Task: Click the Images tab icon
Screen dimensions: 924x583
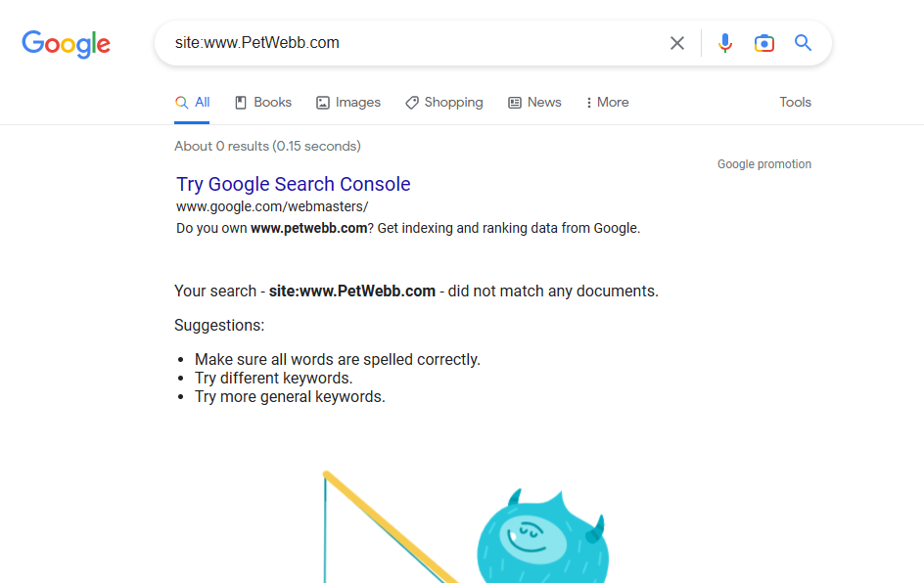Action: [x=323, y=103]
